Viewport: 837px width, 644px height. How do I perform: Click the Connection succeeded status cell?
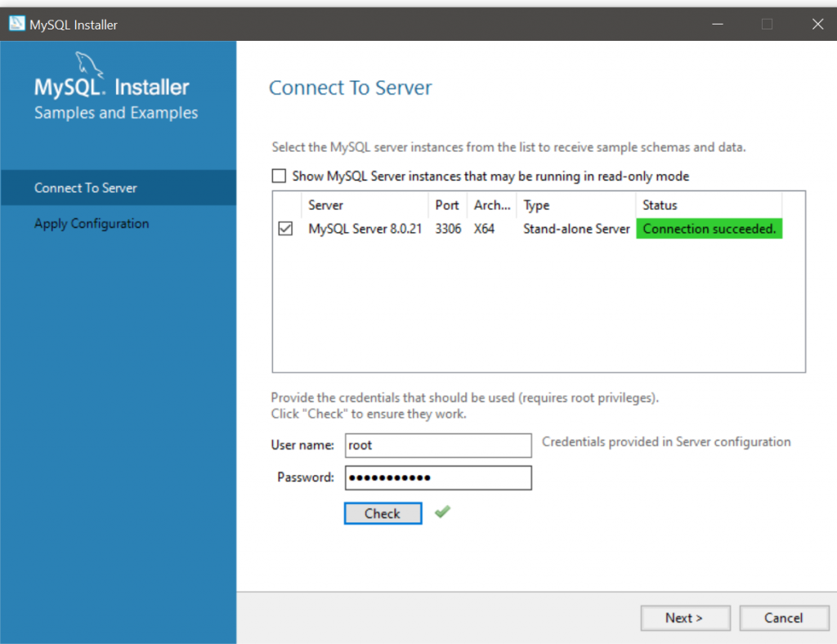(x=709, y=229)
